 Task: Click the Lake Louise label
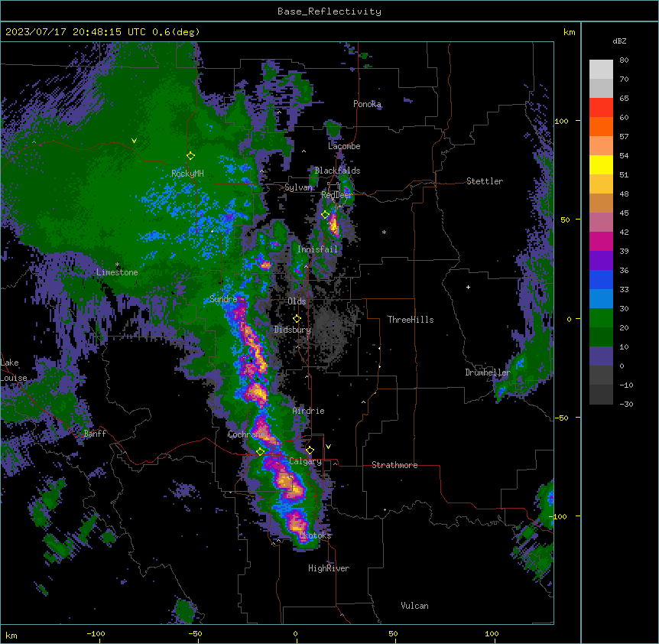point(13,370)
